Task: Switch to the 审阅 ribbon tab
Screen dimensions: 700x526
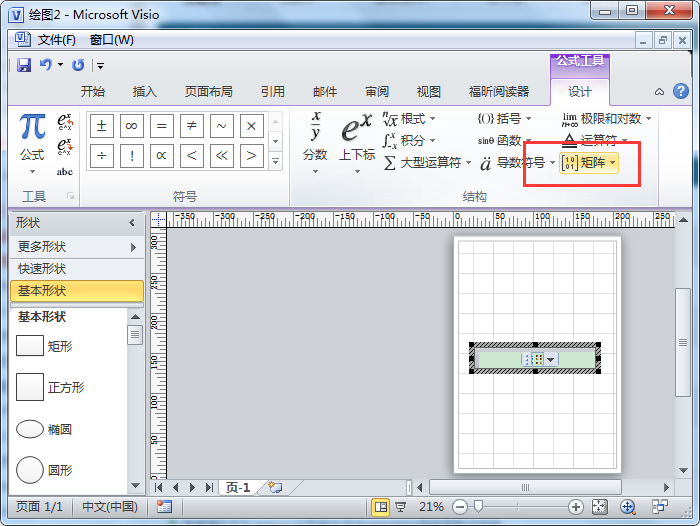Action: click(x=377, y=92)
